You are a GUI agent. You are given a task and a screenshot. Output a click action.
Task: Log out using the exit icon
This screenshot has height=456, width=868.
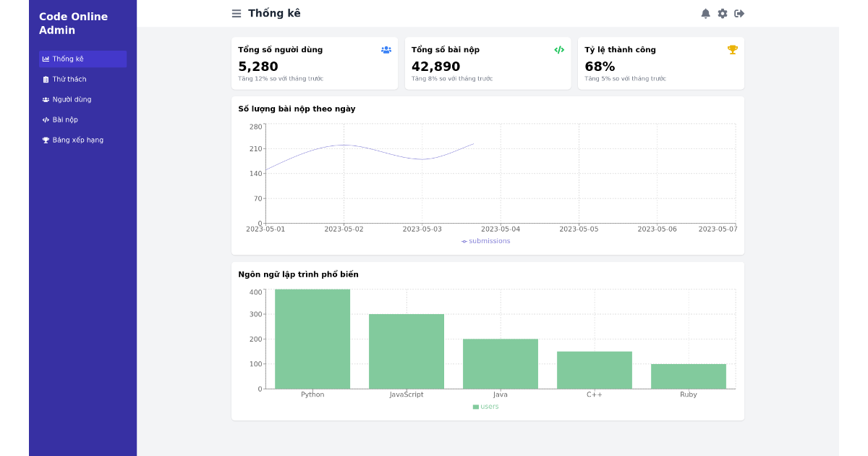738,12
